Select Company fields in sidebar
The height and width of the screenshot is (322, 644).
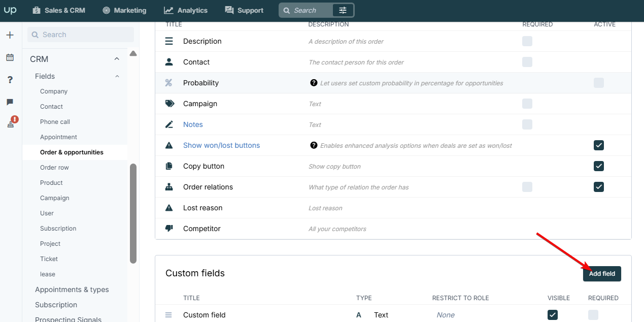(54, 91)
